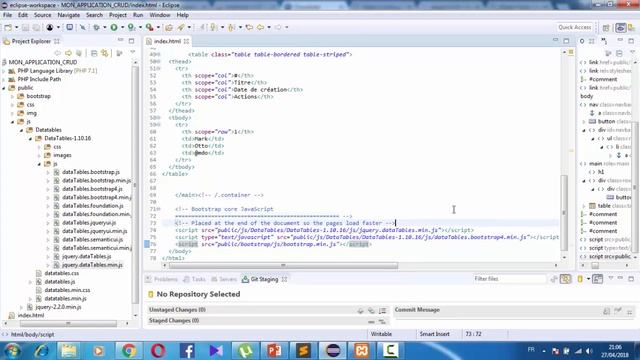Open PowerPoint from the taskbar
This screenshot has width=640, height=360.
[x=274, y=351]
